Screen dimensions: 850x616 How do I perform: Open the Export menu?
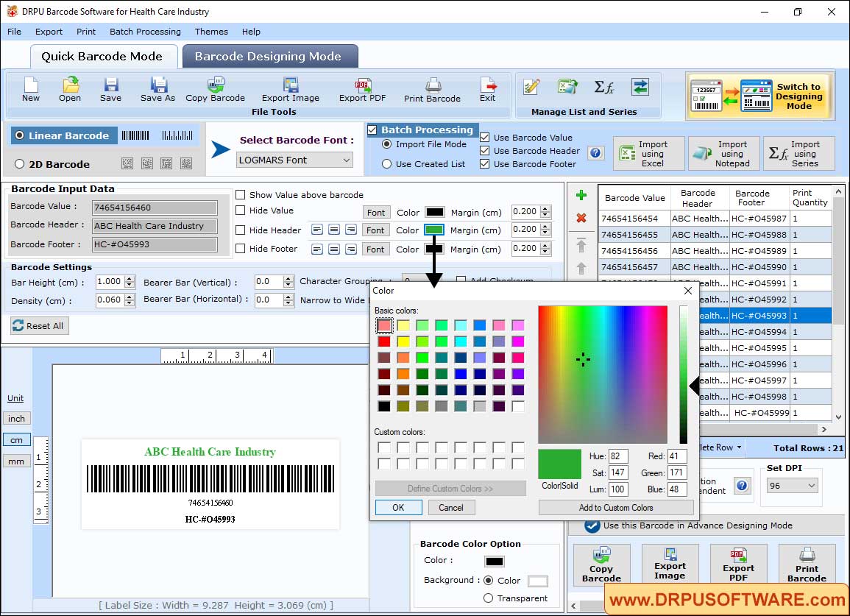(x=49, y=32)
